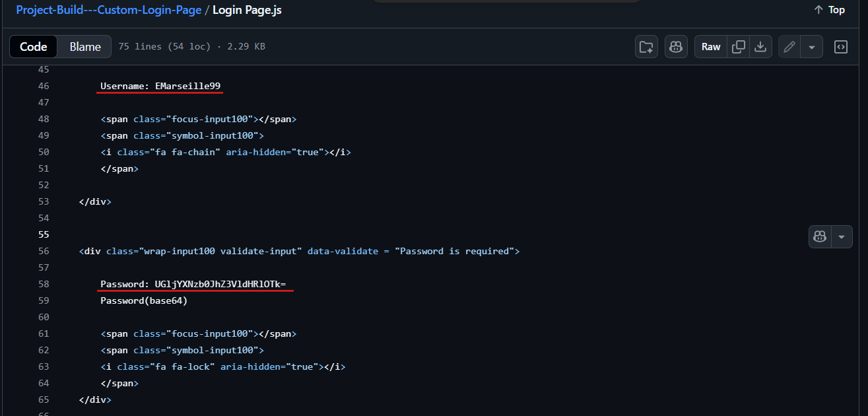The image size is (868, 416).
Task: Open Copilot from the file header toolbar
Action: (x=675, y=47)
